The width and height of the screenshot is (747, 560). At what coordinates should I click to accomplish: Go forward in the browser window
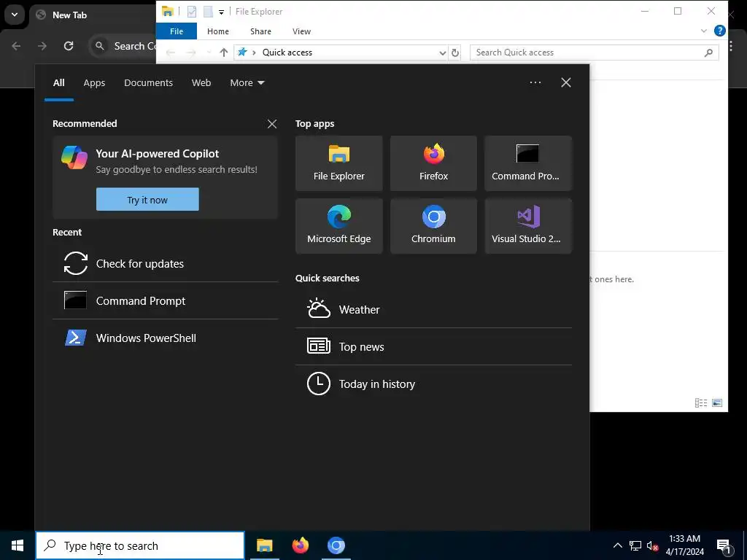[42, 46]
